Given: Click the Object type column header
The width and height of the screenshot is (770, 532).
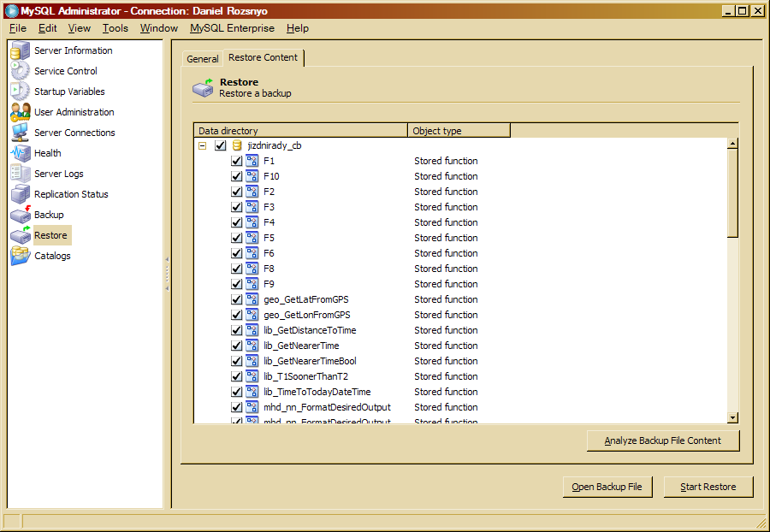Looking at the screenshot, I should 459,131.
